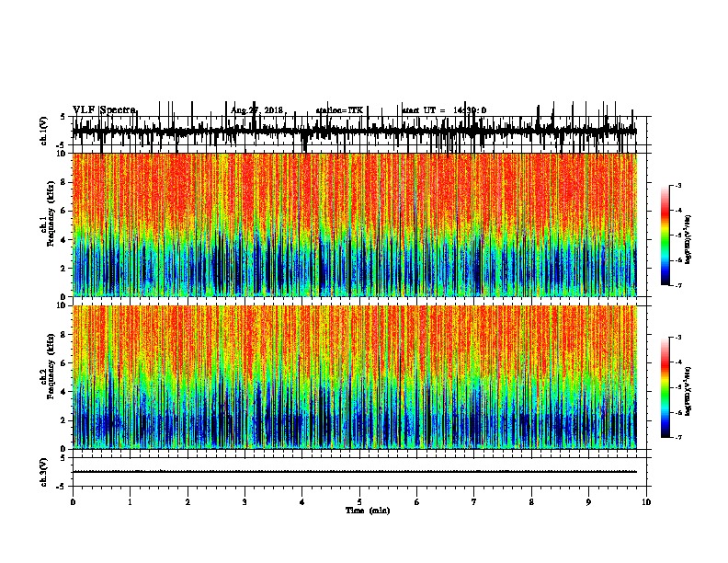Select the ch.2 spectrogram color scale bar
Screen dimensions: 728x563
[665, 387]
